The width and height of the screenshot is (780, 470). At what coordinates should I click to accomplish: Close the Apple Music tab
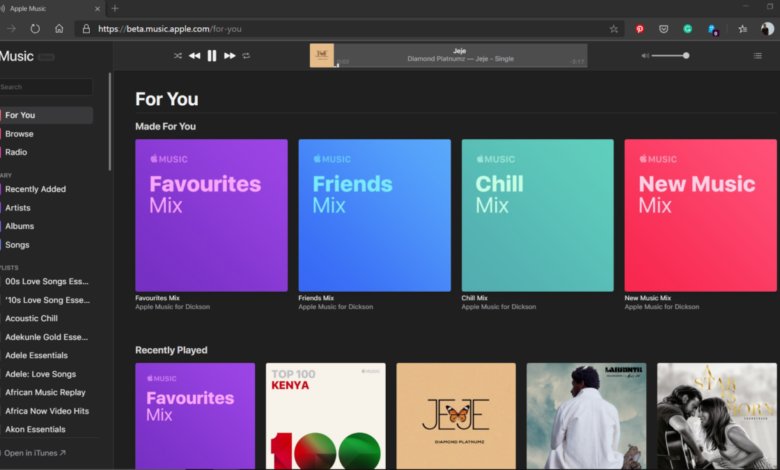pos(98,8)
